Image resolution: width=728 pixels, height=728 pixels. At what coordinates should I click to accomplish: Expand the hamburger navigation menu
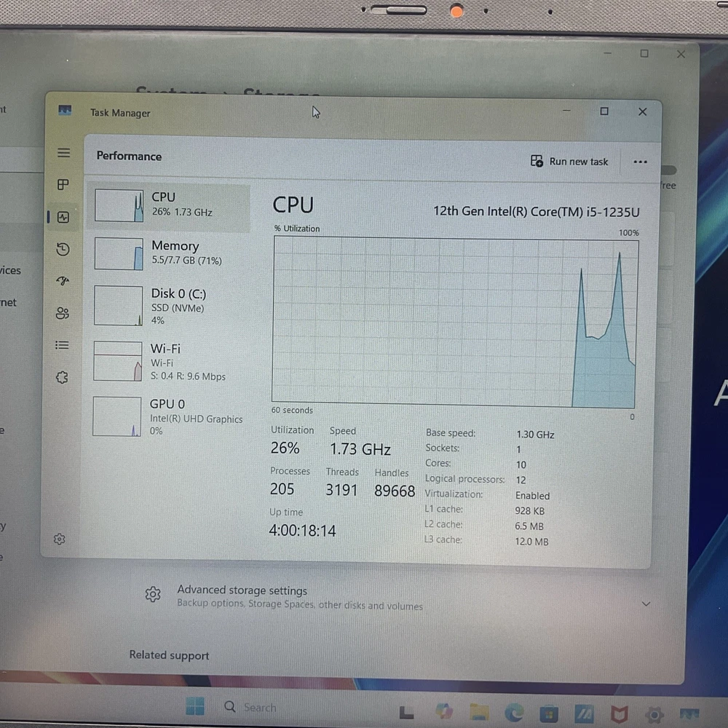click(64, 153)
